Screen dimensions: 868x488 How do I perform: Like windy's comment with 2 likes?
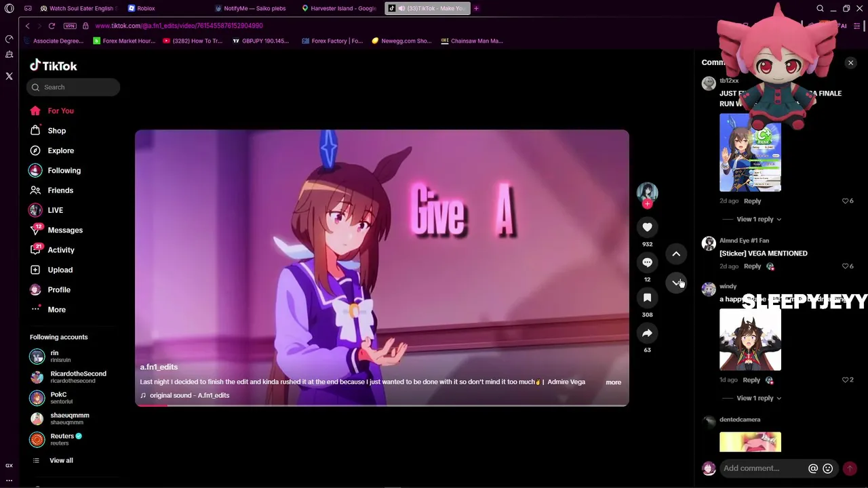pos(846,380)
